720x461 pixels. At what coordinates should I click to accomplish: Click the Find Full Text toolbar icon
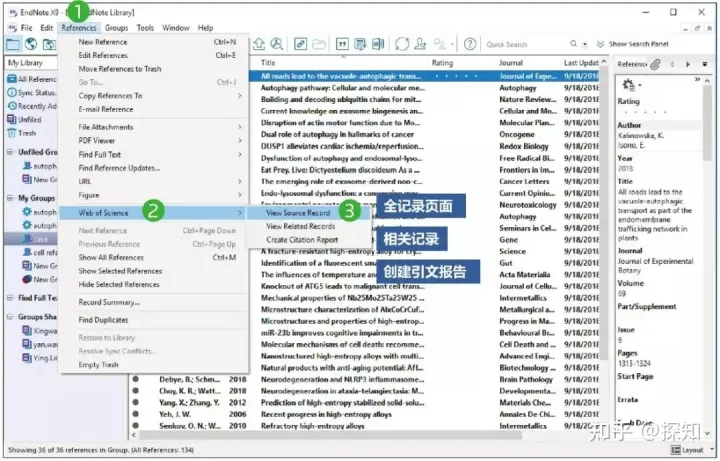pos(276,44)
